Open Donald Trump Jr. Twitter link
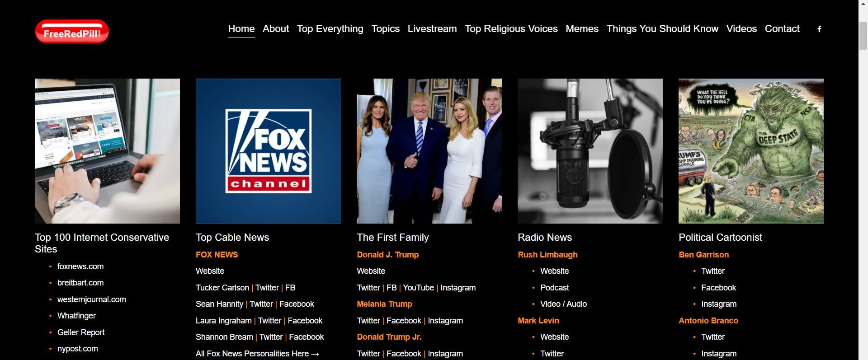This screenshot has height=360, width=868. pyautogui.click(x=368, y=354)
